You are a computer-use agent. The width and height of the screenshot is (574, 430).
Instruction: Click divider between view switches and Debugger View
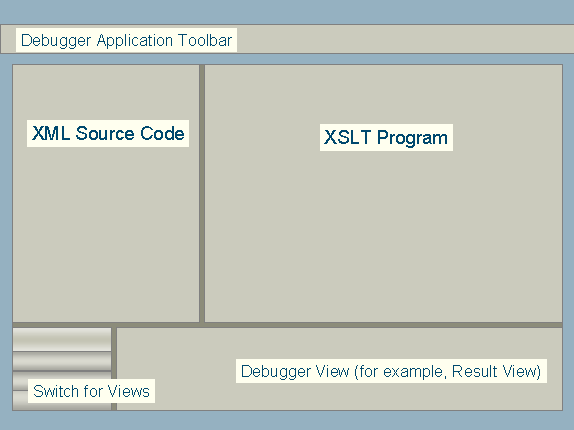pyautogui.click(x=114, y=369)
